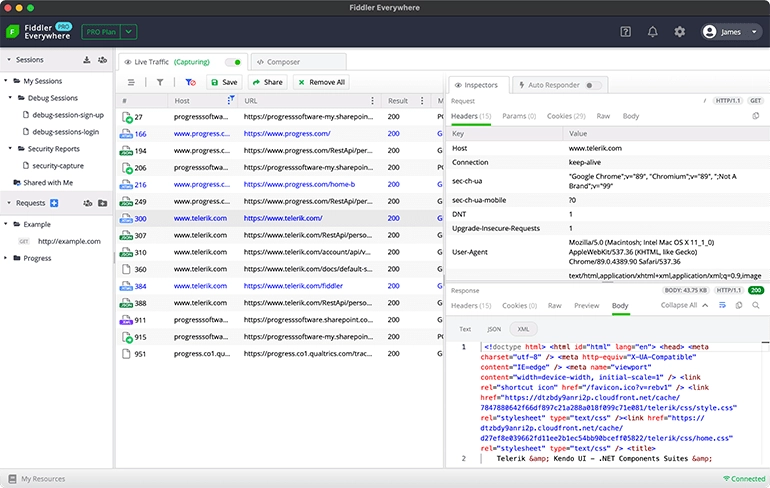Copy request headers using copy icon
Screen dimensions: 770x488
tap(755, 117)
